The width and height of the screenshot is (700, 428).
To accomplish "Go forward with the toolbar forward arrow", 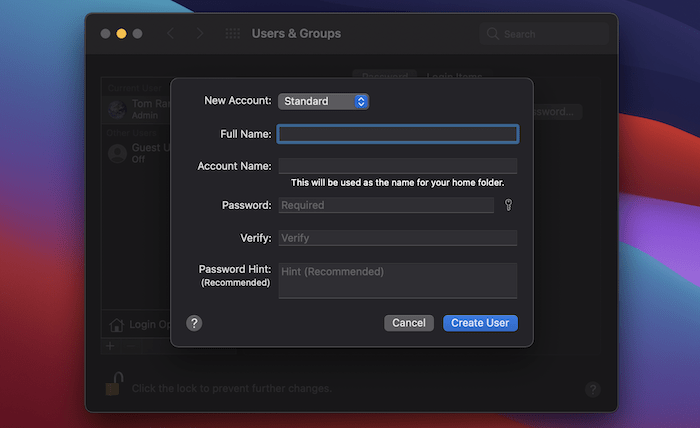I will 200,33.
